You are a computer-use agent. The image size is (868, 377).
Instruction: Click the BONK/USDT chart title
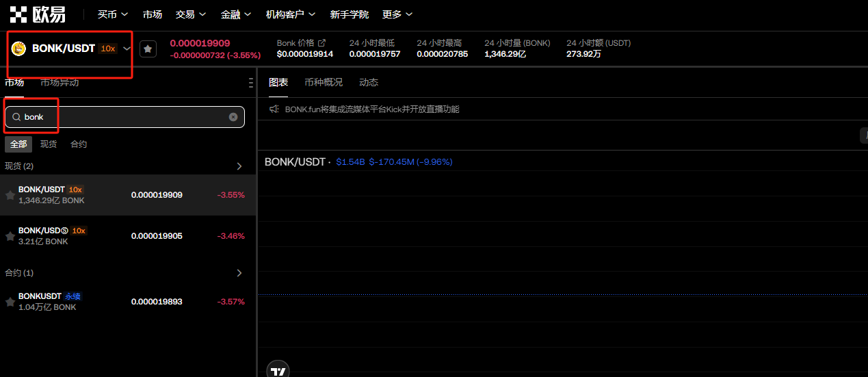(x=295, y=162)
